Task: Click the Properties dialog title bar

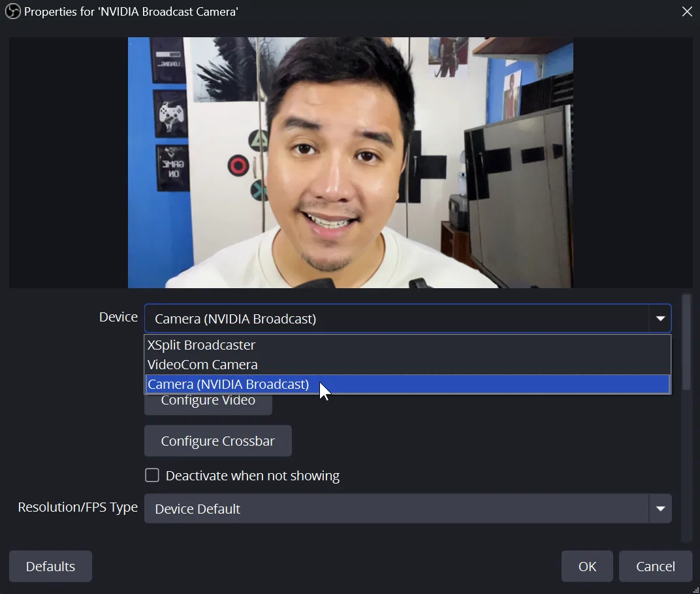Action: coord(392,11)
